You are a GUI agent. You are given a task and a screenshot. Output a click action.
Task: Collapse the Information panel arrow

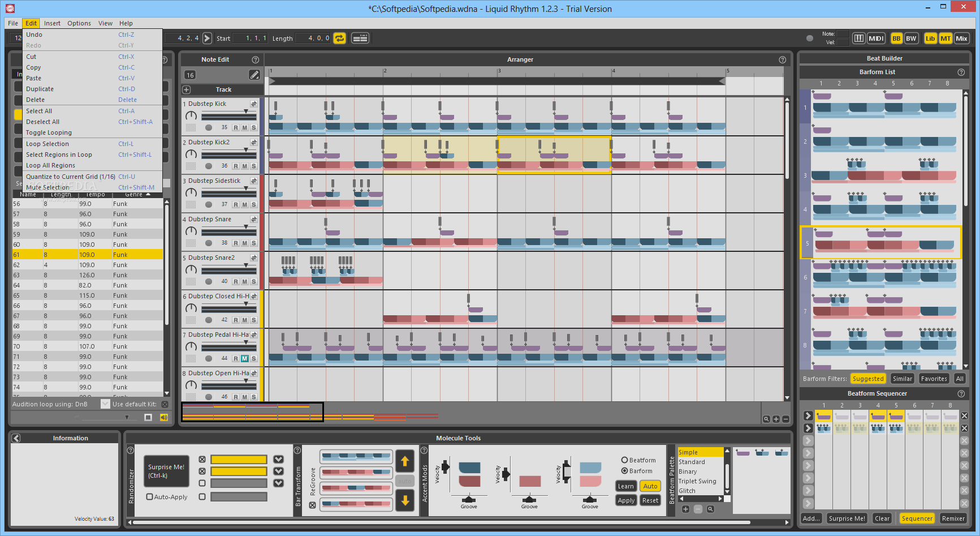(x=16, y=438)
